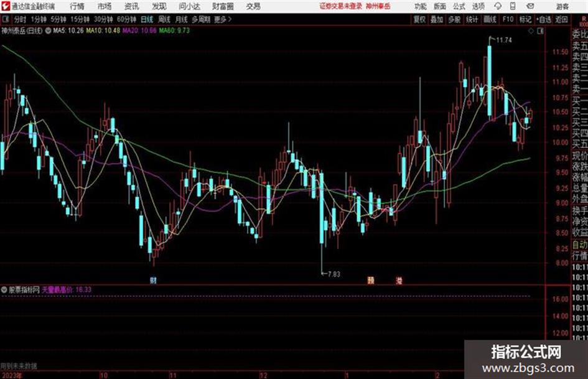This screenshot has width=588, height=379.
Task: Switch to the 30分钟 period tab
Action: 103,19
